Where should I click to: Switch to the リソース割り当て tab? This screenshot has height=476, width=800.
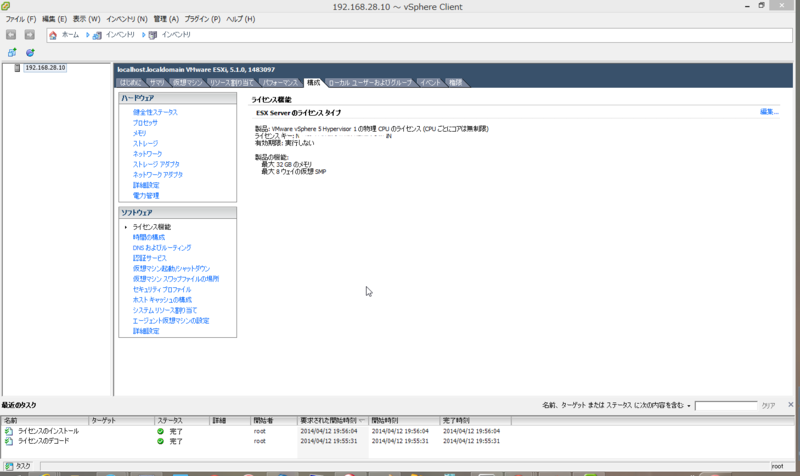tap(232, 83)
